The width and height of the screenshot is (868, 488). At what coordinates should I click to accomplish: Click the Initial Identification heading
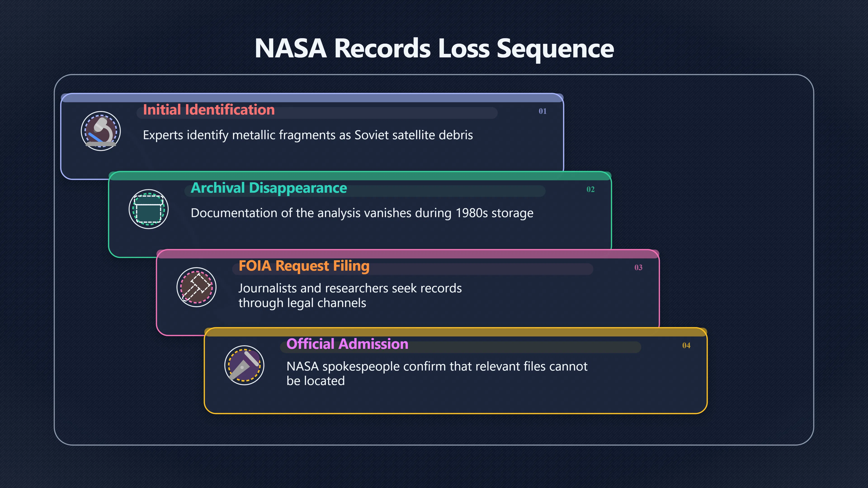pyautogui.click(x=209, y=110)
